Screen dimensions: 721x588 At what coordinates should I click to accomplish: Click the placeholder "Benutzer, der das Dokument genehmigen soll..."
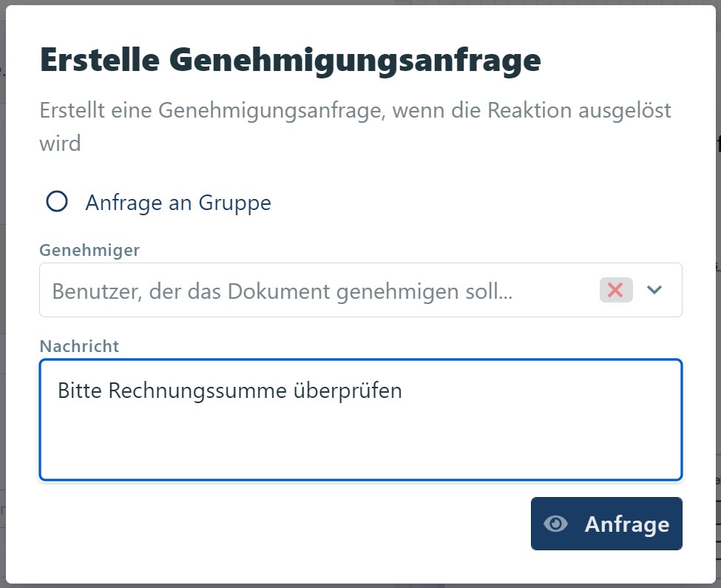coord(282,291)
